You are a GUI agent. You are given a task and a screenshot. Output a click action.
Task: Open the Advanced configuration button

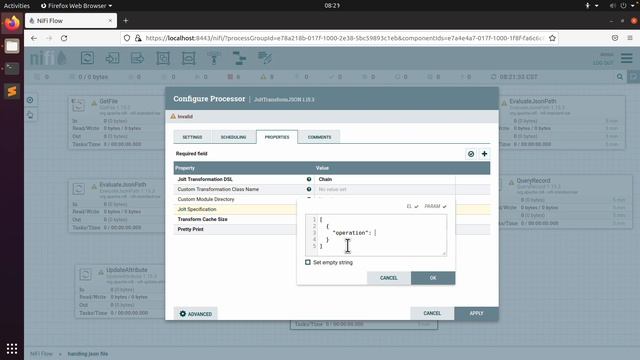(x=196, y=314)
